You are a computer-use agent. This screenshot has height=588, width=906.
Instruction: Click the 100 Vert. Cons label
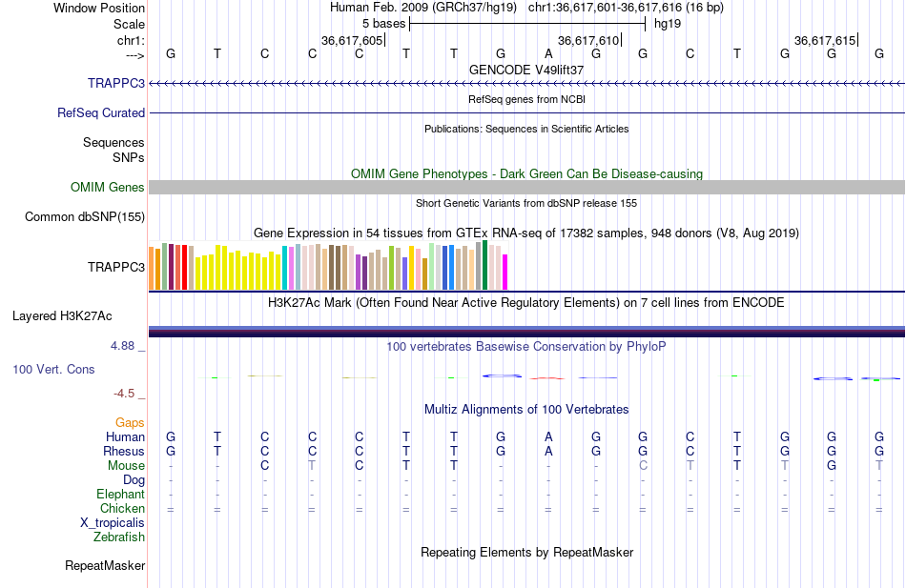click(x=53, y=369)
